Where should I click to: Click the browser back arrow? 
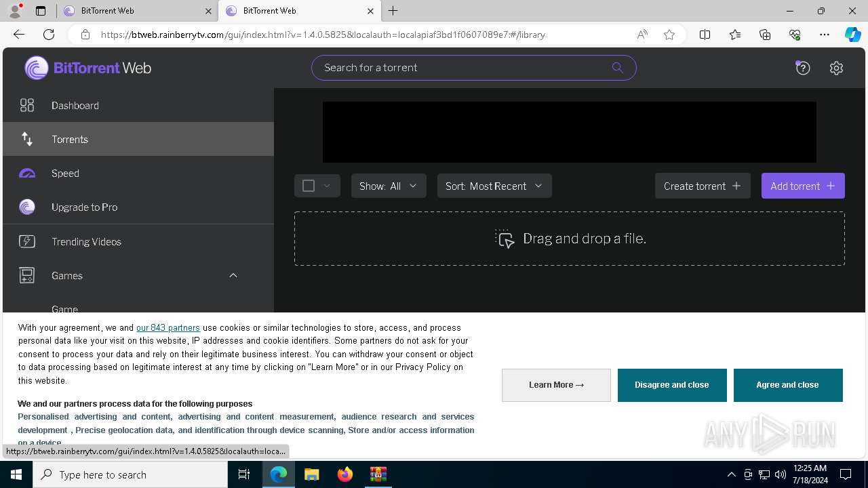click(x=19, y=35)
